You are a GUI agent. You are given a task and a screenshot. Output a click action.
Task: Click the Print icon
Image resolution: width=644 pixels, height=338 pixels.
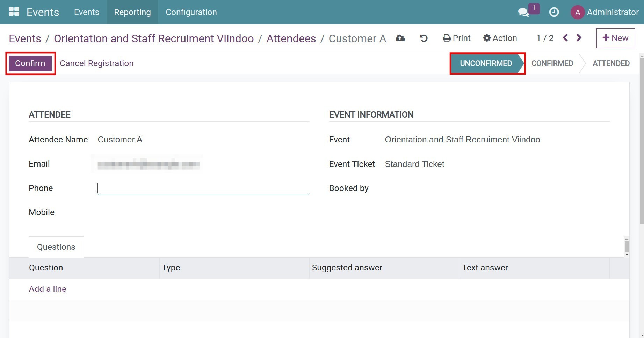456,38
